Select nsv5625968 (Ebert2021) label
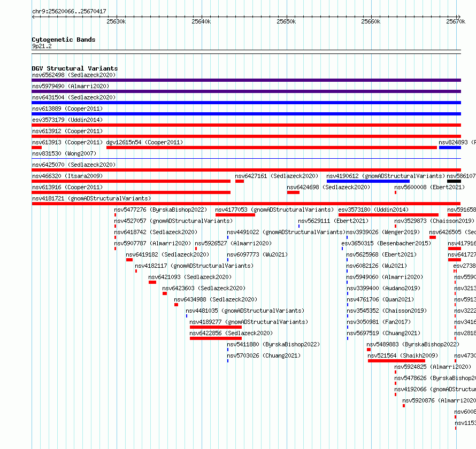This screenshot has width=476, height=449. pos(381,254)
